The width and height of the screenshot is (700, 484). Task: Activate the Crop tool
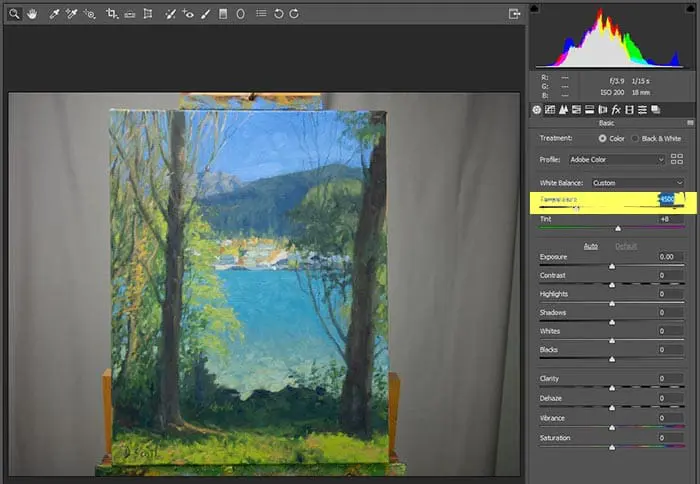[111, 14]
